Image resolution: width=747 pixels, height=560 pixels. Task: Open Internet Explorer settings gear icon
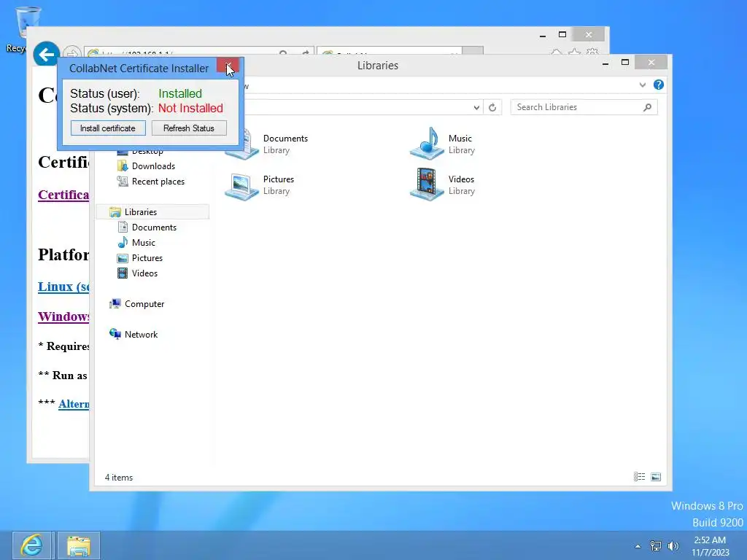pos(592,52)
